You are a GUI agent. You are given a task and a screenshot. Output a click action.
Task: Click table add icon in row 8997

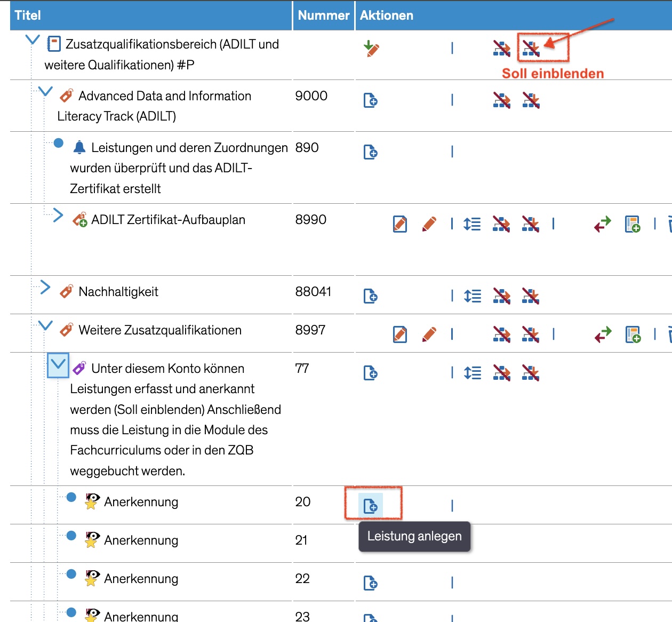click(x=633, y=334)
